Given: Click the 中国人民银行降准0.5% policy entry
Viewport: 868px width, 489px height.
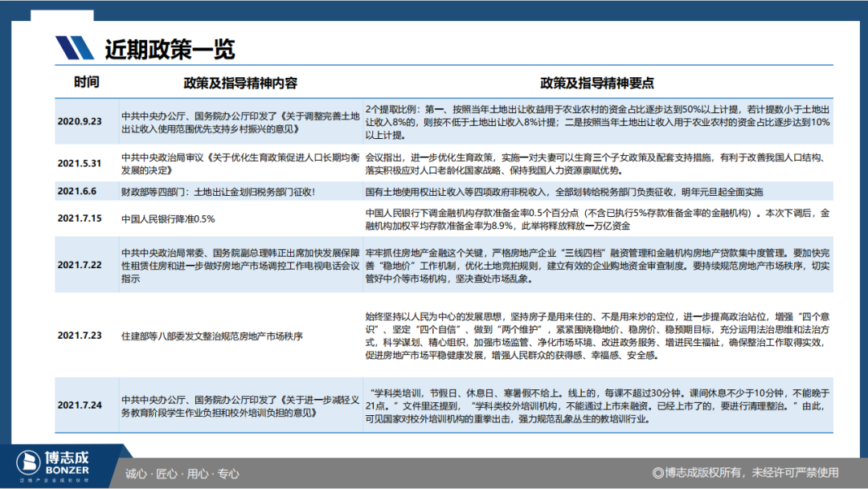Looking at the screenshot, I should point(168,218).
